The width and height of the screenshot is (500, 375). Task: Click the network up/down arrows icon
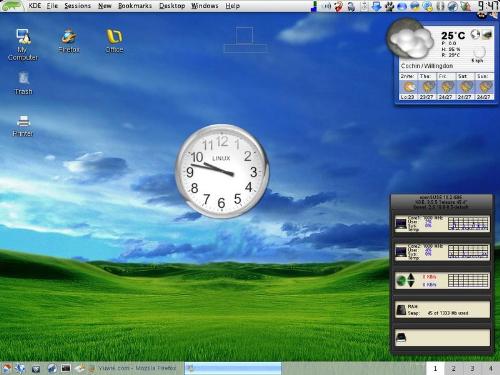pyautogui.click(x=411, y=280)
